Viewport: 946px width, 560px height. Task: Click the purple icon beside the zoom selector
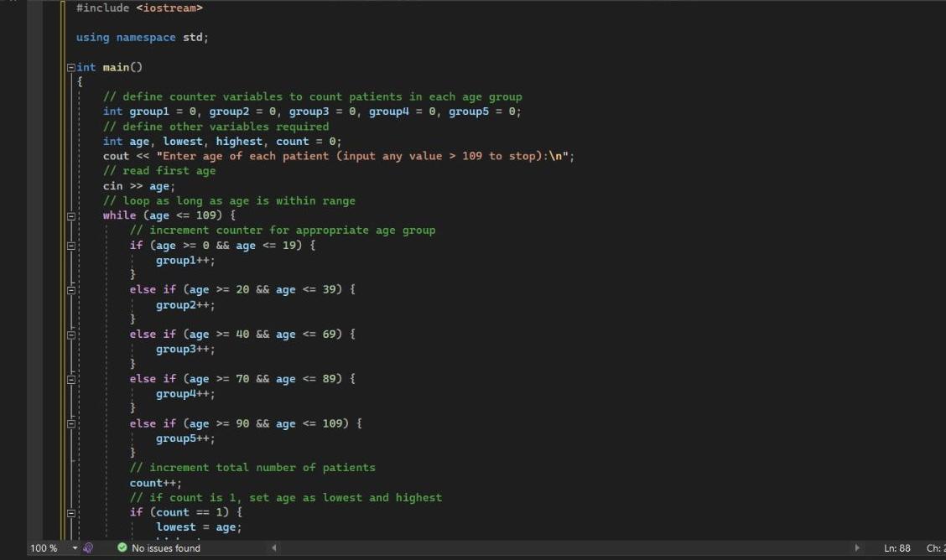(87, 548)
